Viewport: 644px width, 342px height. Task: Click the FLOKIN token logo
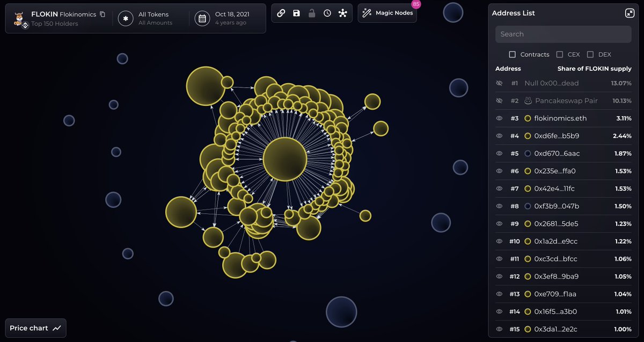point(20,18)
